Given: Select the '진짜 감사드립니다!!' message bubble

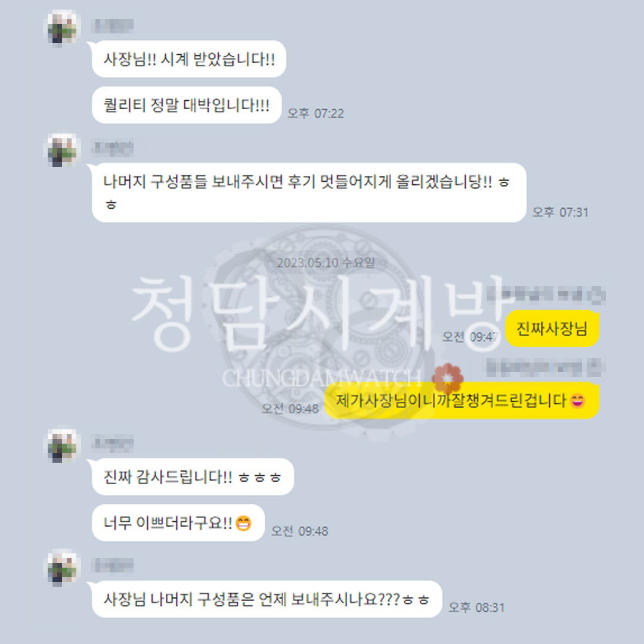Looking at the screenshot, I should tap(193, 477).
